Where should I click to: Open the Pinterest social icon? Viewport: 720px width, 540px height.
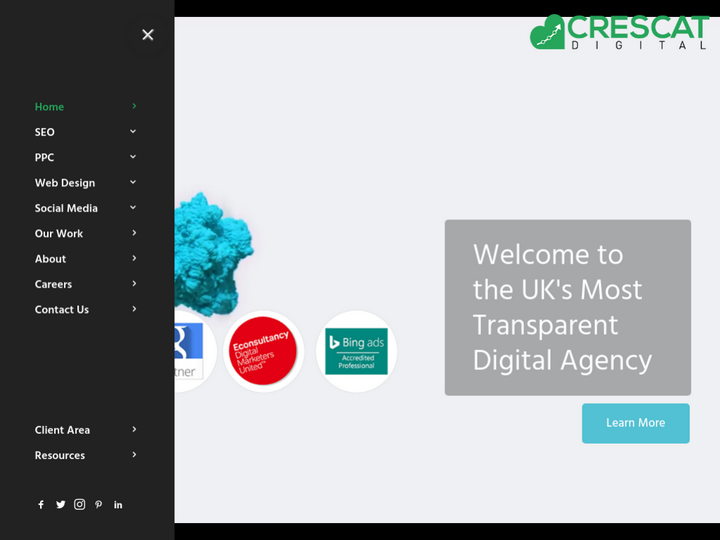(98, 505)
